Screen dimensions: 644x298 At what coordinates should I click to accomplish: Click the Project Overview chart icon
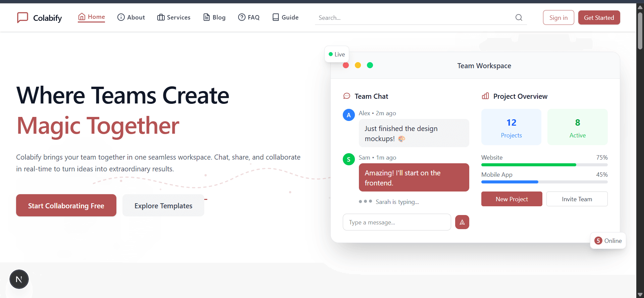point(485,96)
